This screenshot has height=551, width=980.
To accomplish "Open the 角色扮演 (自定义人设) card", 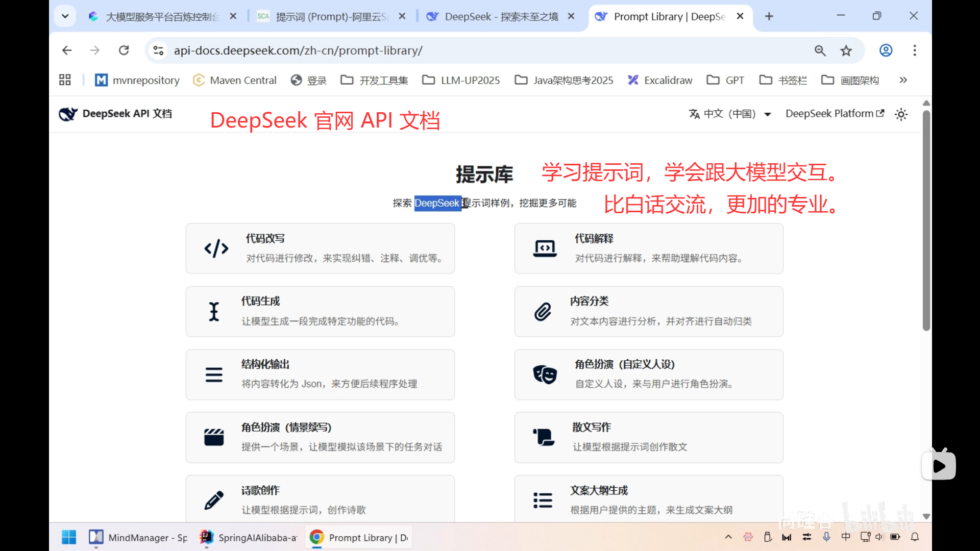I will click(x=649, y=374).
